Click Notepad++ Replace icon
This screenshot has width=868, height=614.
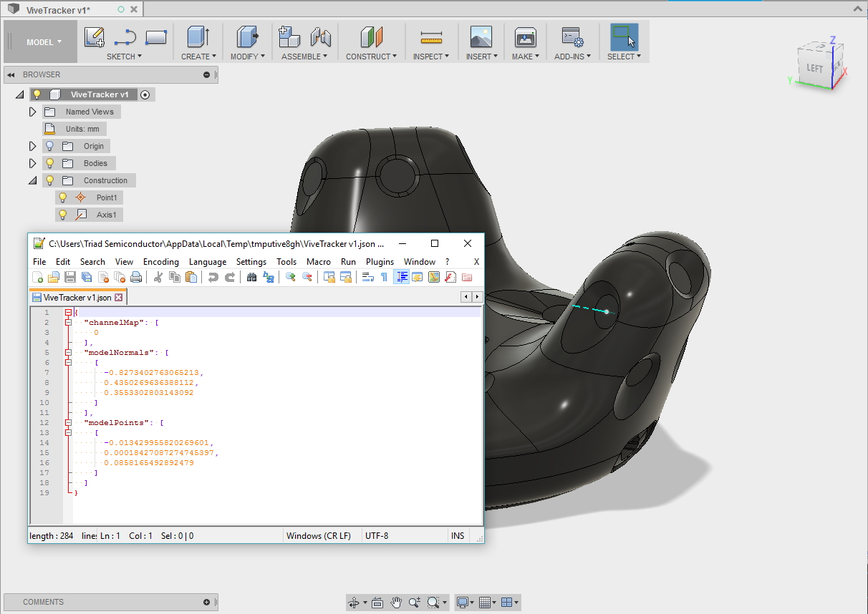click(x=269, y=278)
